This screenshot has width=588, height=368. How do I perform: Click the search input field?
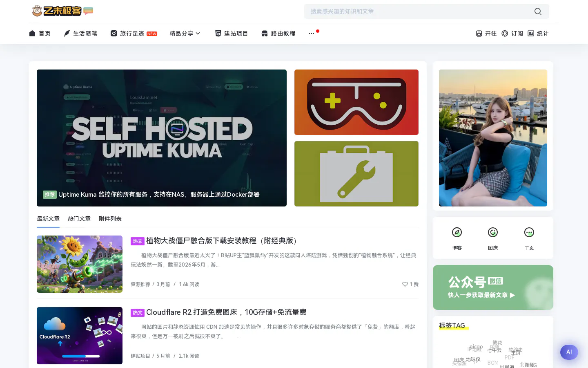(x=427, y=11)
